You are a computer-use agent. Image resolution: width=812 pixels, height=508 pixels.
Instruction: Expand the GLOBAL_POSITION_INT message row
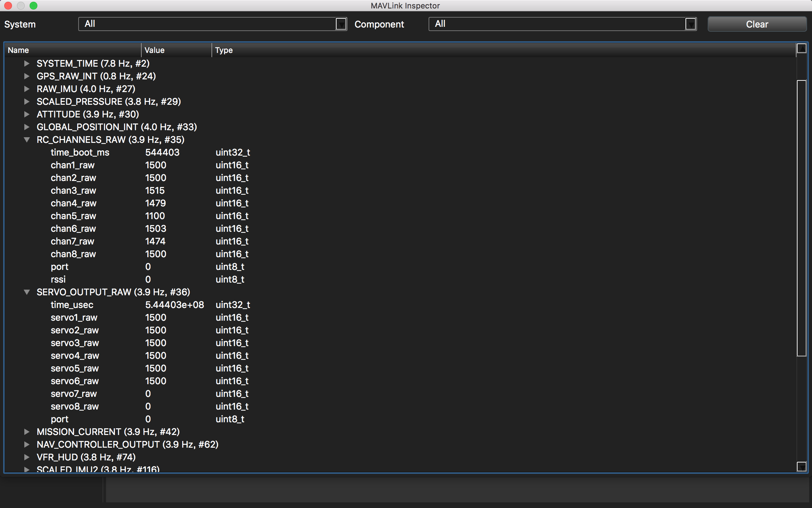[27, 127]
